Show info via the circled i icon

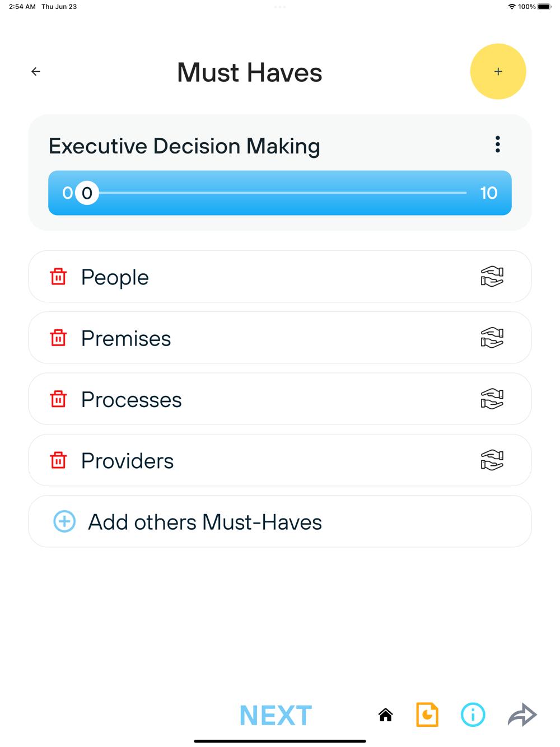pos(473,715)
